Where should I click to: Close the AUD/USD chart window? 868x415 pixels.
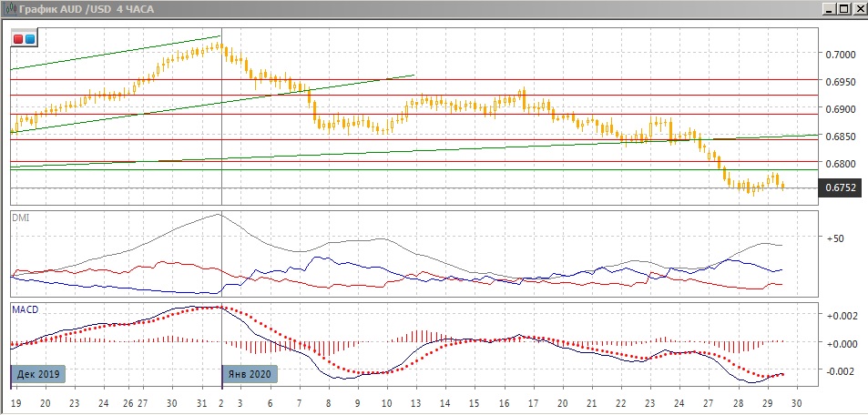[x=858, y=8]
